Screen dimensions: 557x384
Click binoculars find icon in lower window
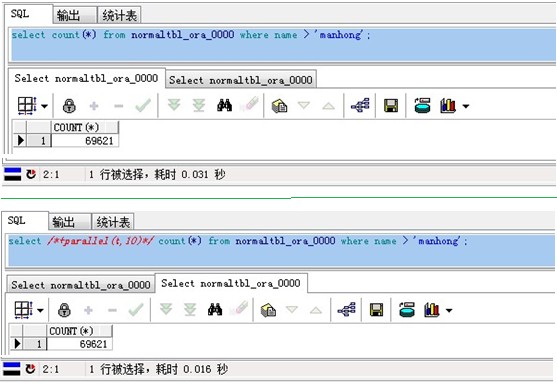coord(215,310)
